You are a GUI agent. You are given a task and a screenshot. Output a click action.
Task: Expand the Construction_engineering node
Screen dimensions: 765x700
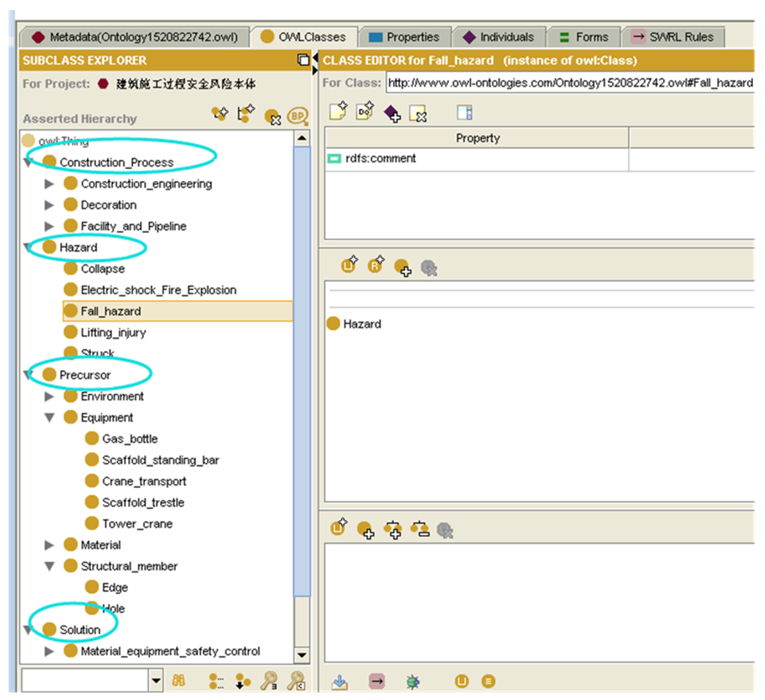click(49, 184)
